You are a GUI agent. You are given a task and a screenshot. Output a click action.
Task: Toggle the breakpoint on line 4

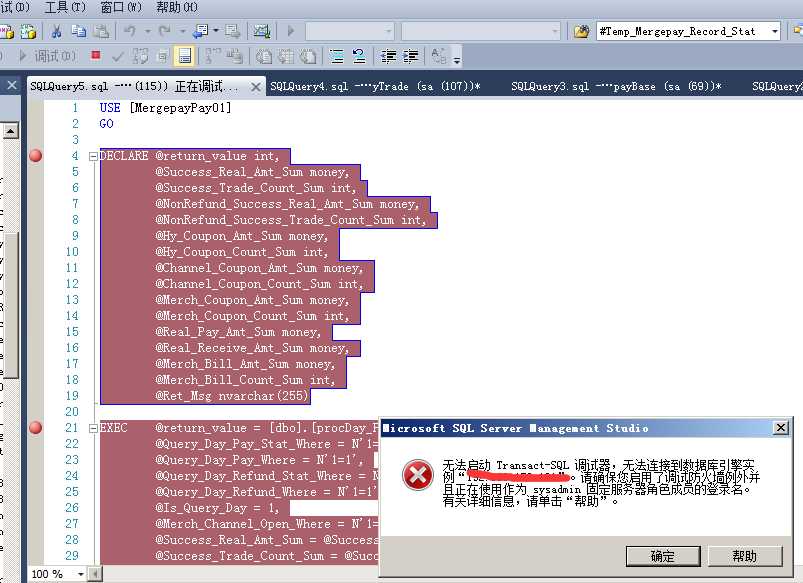36,156
